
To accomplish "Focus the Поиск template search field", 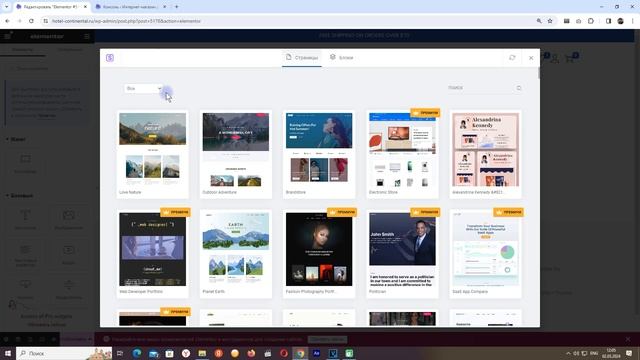I will [x=480, y=88].
